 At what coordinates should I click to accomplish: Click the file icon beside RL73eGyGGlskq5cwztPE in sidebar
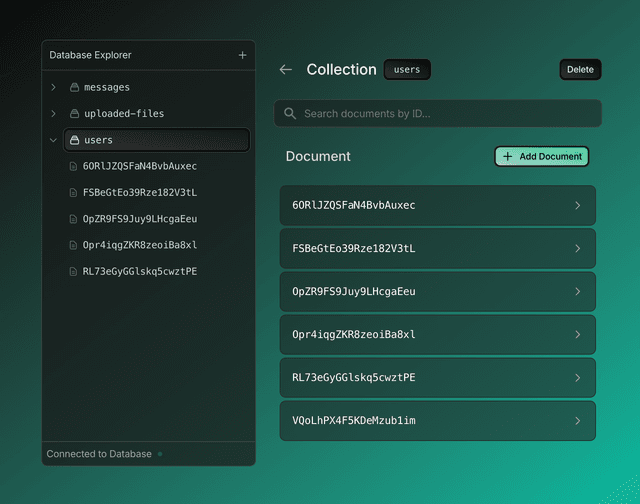coord(73,271)
